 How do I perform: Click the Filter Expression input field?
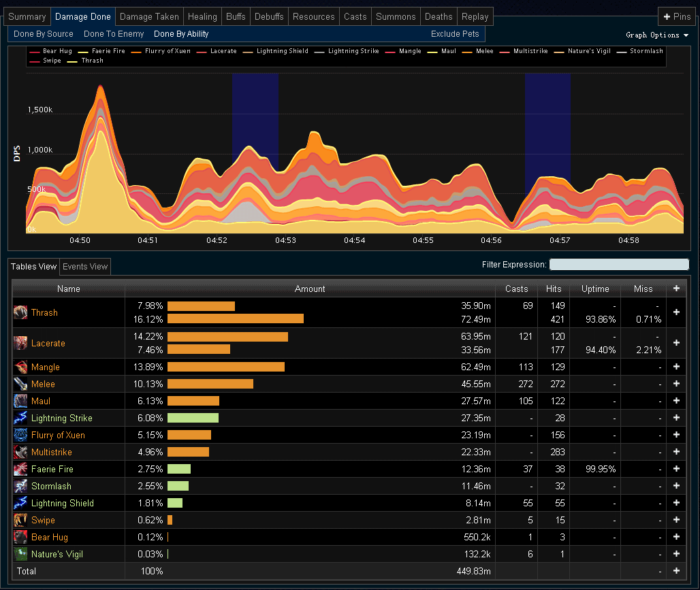coord(619,265)
